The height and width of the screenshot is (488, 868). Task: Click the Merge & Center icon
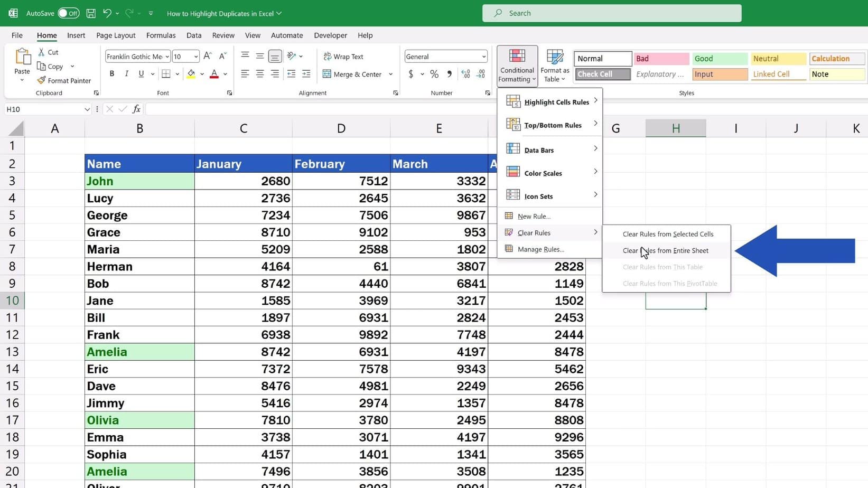pyautogui.click(x=326, y=74)
